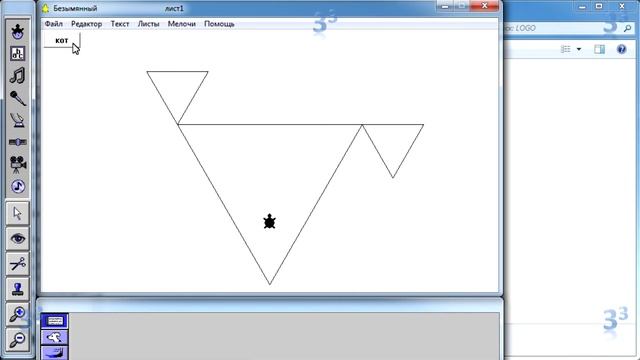Click the кот button on the page

pos(62,40)
